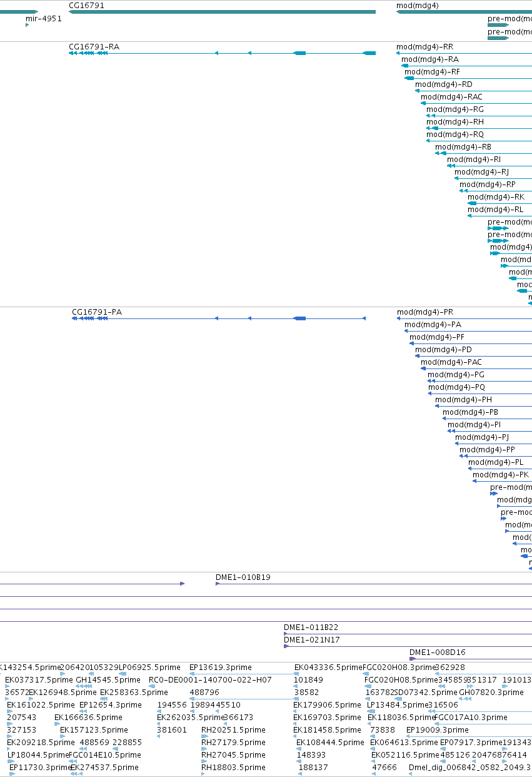Open EST EK064613.5prime
532x777 pixels.
coord(404,742)
